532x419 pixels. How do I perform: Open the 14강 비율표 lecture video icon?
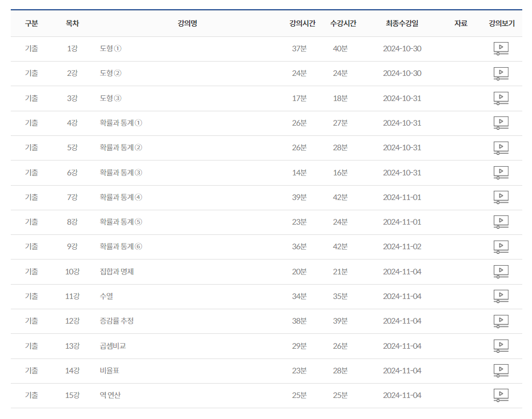point(501,370)
